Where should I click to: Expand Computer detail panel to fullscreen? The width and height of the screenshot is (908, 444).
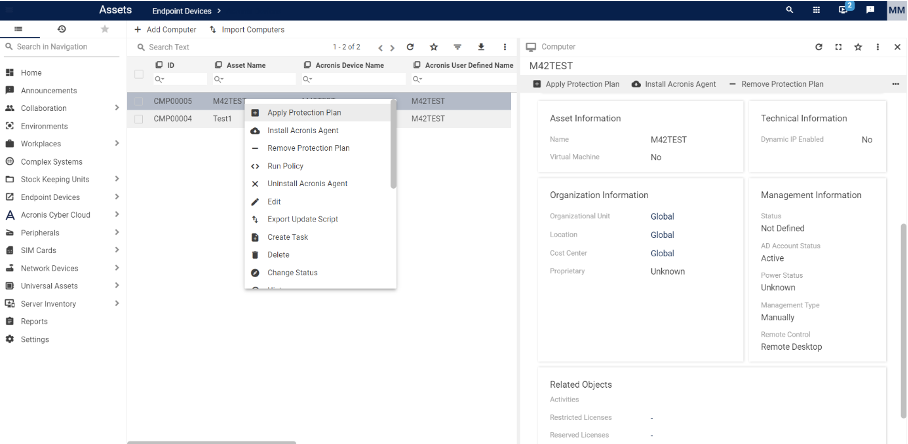pos(839,47)
